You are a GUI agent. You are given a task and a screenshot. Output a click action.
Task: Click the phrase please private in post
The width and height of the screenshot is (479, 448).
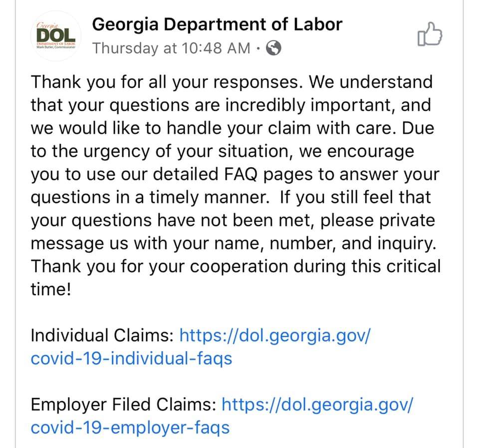(x=378, y=221)
